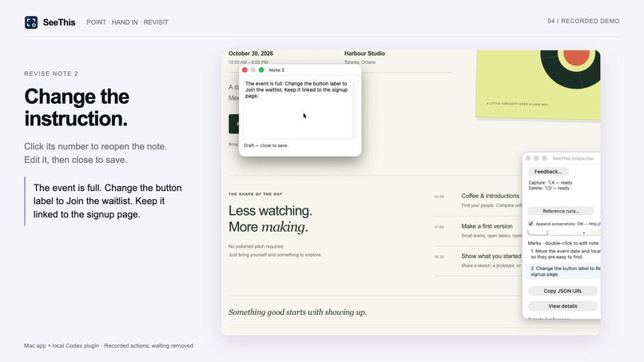Toggle the Append screenshots checkbox
The image size is (644, 362).
click(x=531, y=224)
